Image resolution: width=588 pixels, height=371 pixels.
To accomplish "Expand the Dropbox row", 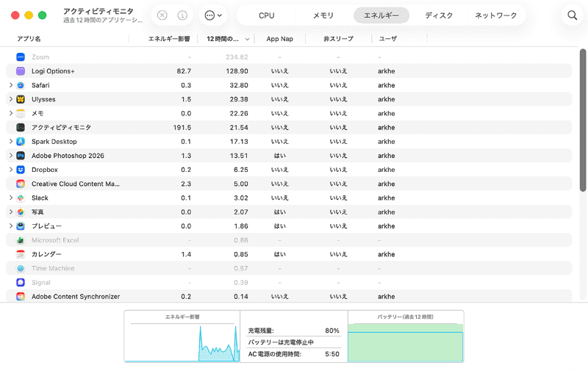I will (11, 170).
